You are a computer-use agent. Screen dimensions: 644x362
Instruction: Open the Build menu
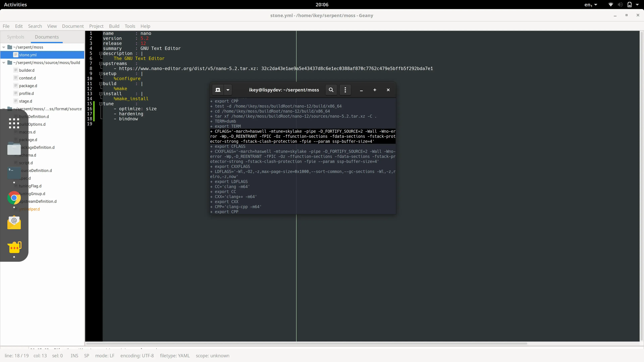point(114,26)
